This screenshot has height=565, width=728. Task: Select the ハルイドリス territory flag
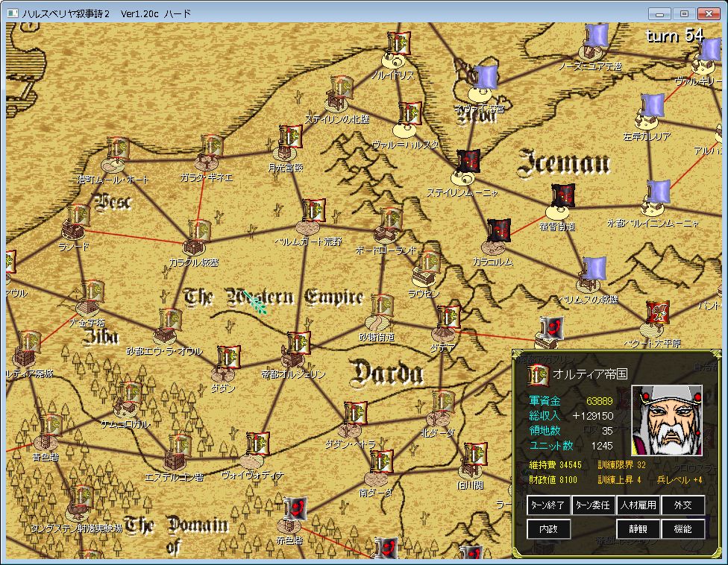[399, 42]
